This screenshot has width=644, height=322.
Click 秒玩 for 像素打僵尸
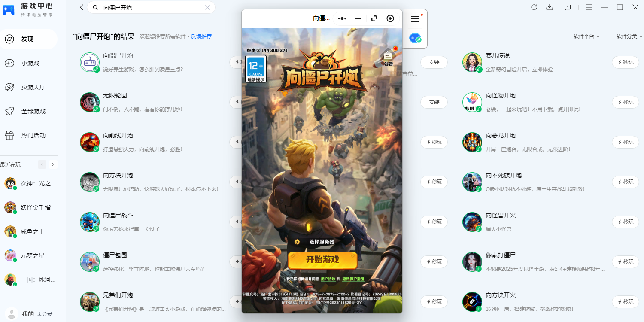click(x=626, y=262)
